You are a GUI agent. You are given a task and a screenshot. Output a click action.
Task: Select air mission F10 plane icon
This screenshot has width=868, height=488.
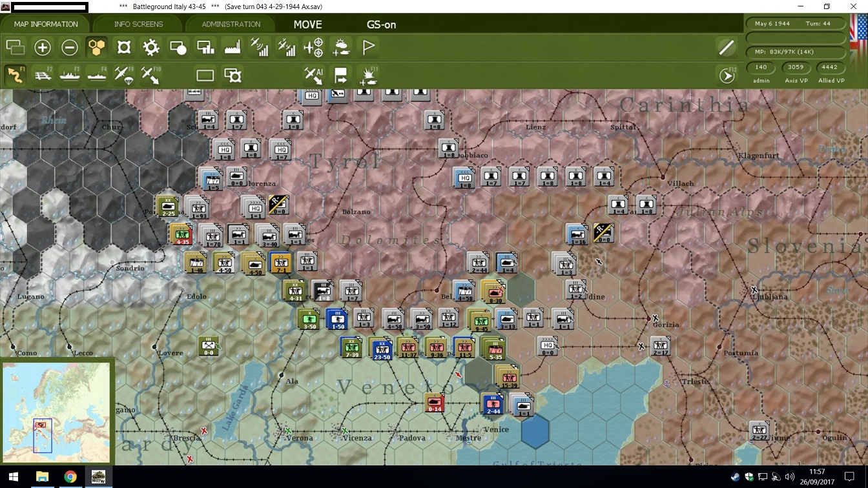(x=151, y=75)
